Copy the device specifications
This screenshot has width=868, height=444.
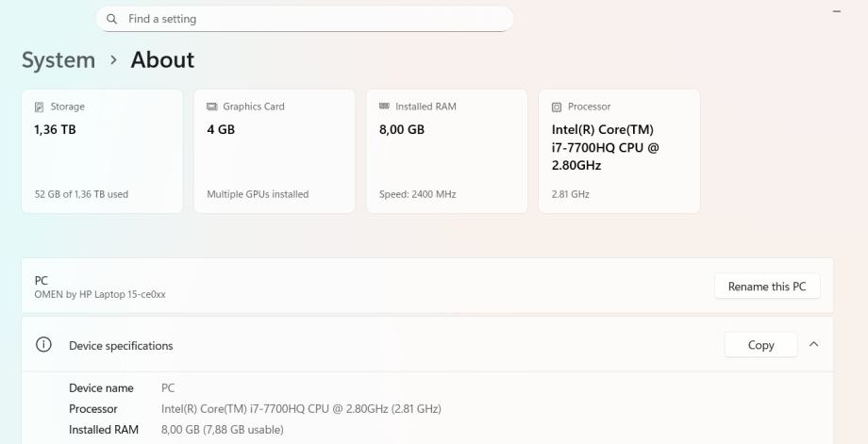[760, 345]
